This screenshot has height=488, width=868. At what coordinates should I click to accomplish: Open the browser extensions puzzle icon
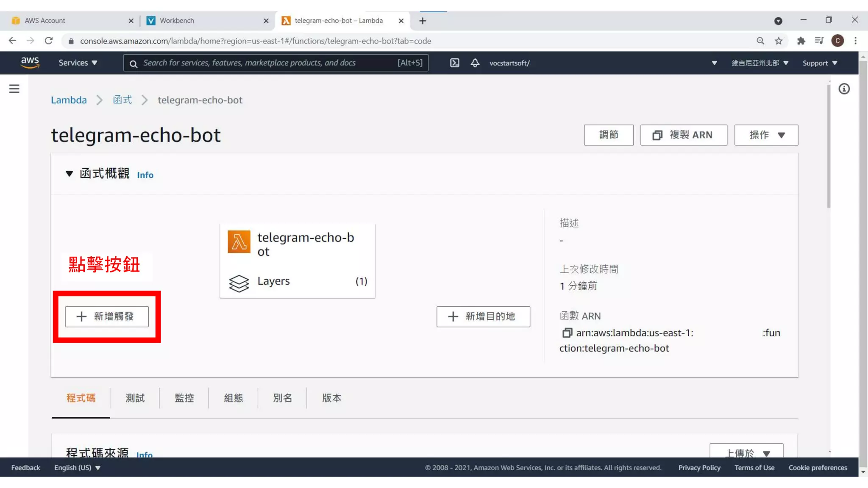tap(801, 41)
